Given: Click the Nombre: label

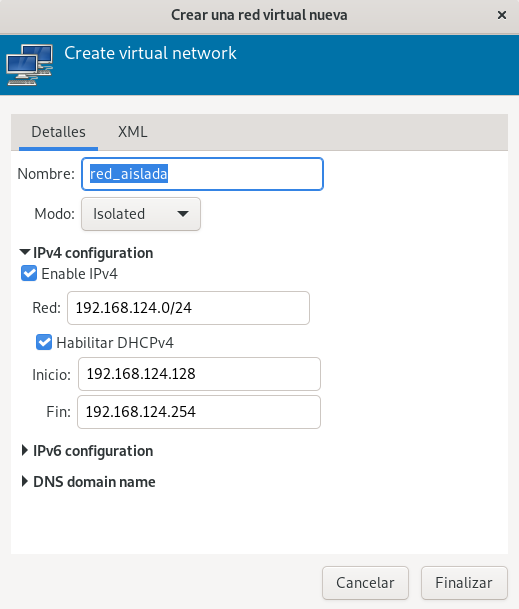Looking at the screenshot, I should tap(46, 174).
